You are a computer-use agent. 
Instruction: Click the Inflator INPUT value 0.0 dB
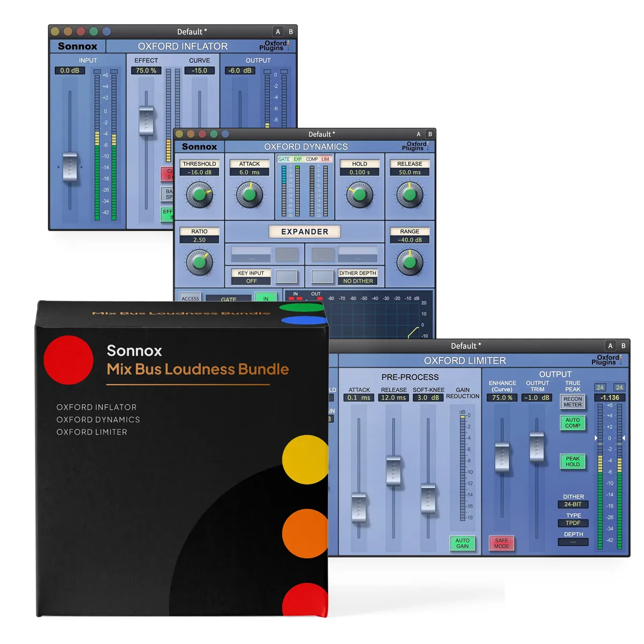pyautogui.click(x=70, y=70)
